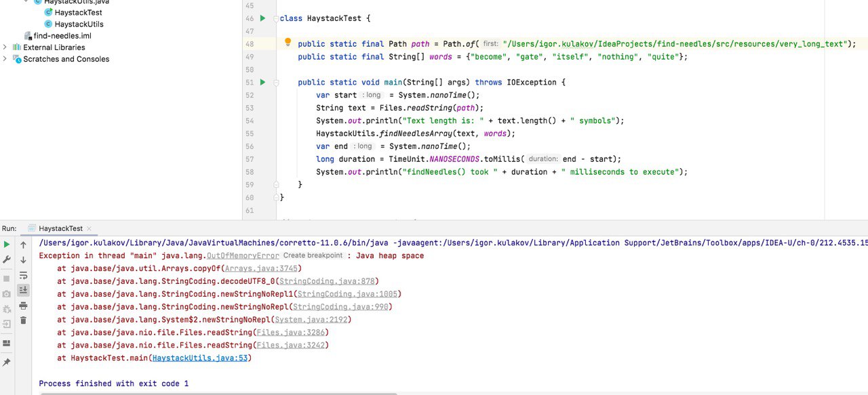Clear console with the trash icon

click(x=23, y=320)
